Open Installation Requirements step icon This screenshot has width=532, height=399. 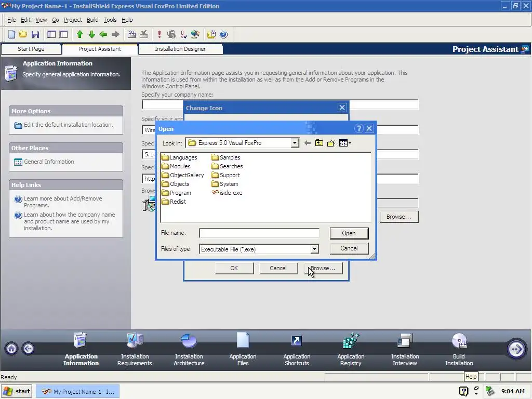tap(135, 349)
